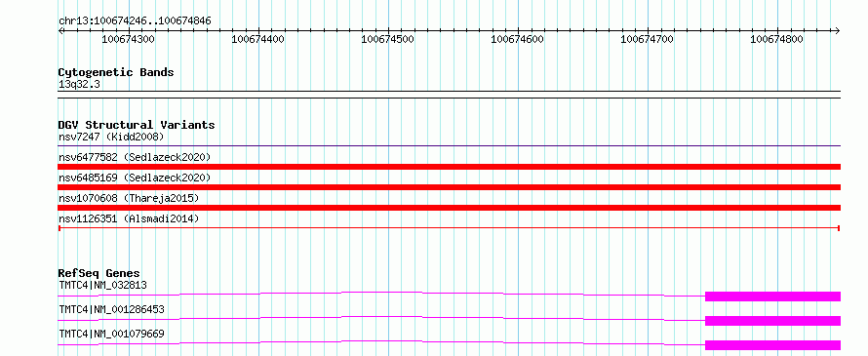
Task: Click variant label nsv6485169 (Sedlazeck2020)
Action: click(135, 178)
